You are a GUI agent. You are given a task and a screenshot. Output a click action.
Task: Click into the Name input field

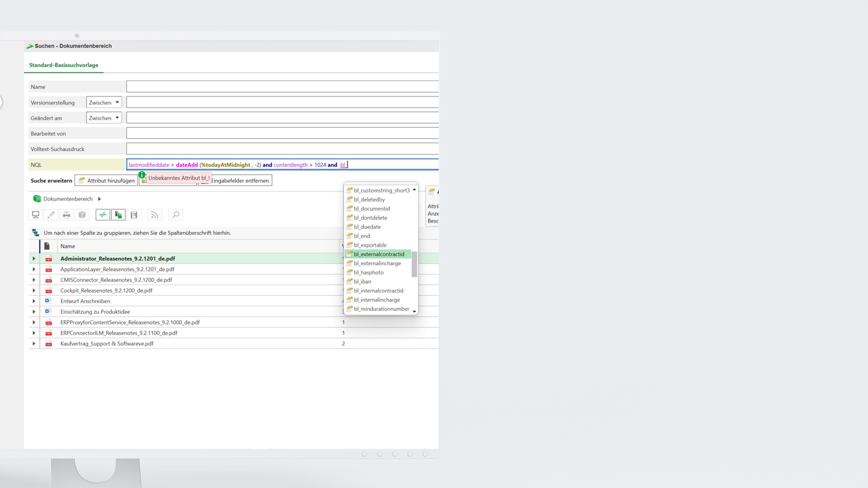pos(282,87)
